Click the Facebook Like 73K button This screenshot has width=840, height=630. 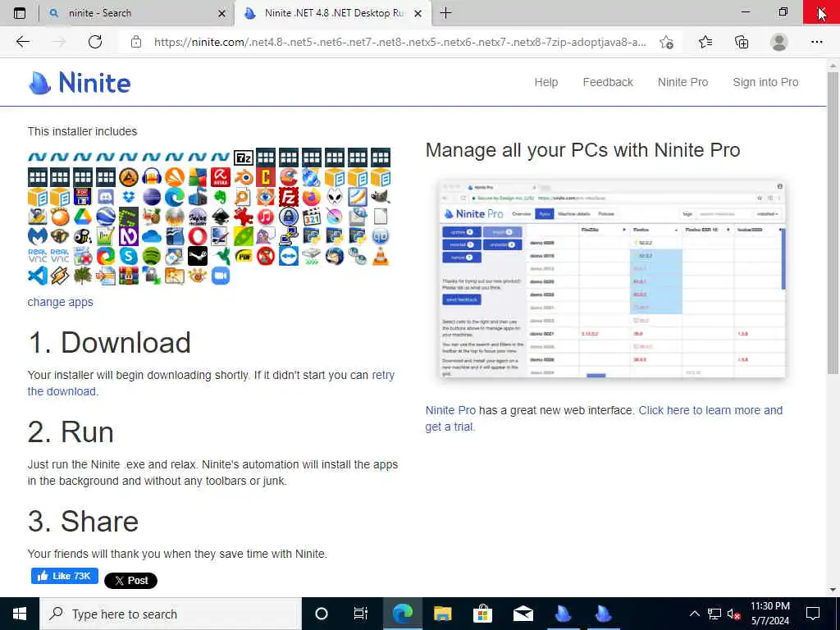(64, 576)
